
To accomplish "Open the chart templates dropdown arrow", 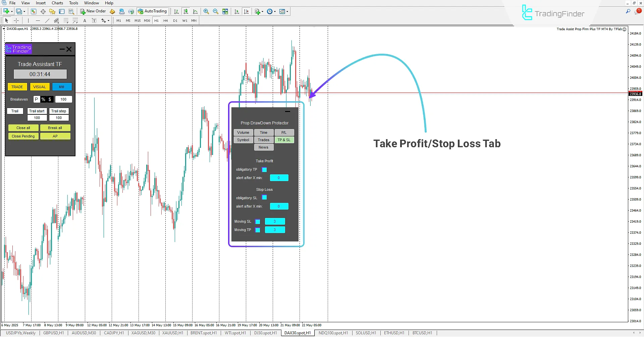I will click(287, 11).
